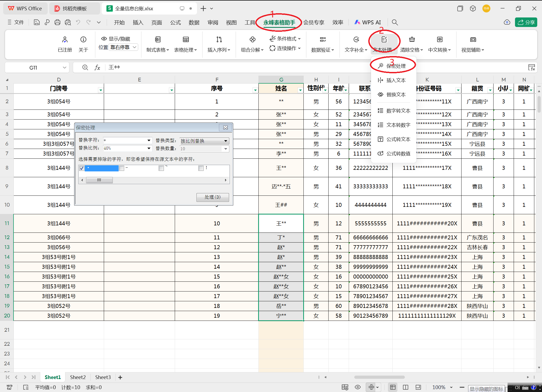Uncheck the * exclusion character checkbox

[x=82, y=168]
